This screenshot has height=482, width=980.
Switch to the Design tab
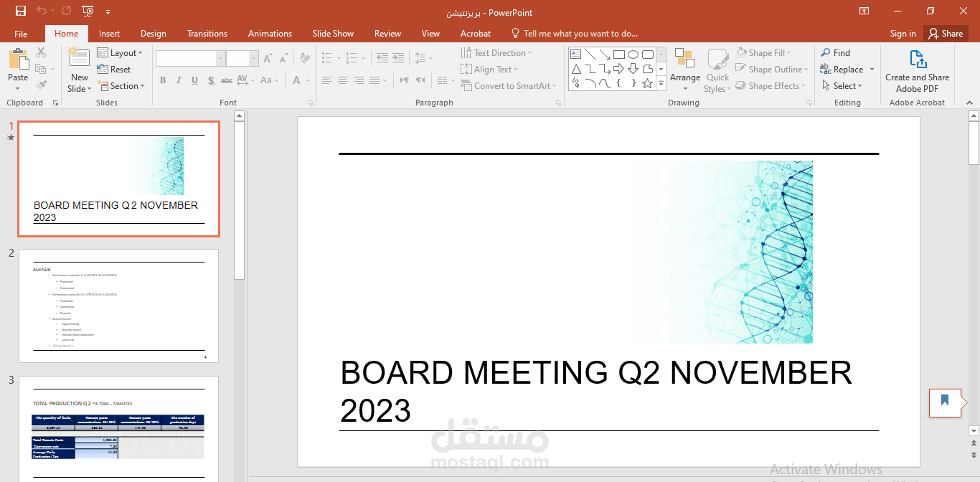click(x=154, y=34)
